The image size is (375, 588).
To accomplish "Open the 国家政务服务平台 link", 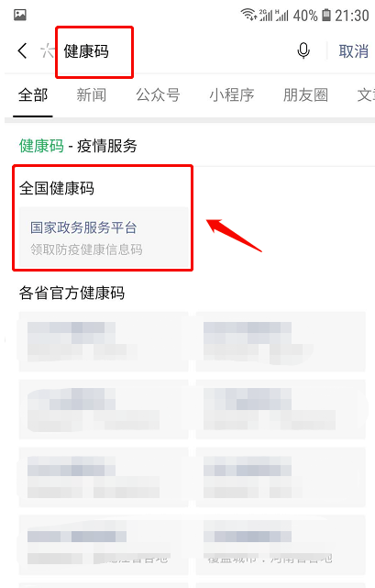I will [83, 227].
